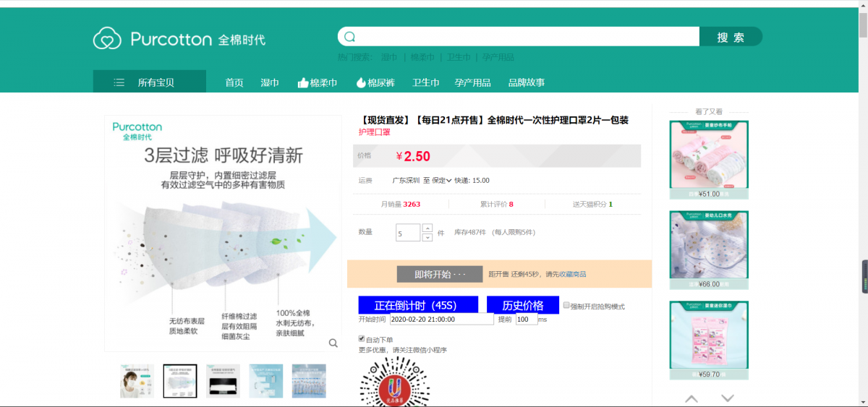868x407 pixels.
Task: Click the 正在倒计时 (45S) button
Action: (418, 305)
